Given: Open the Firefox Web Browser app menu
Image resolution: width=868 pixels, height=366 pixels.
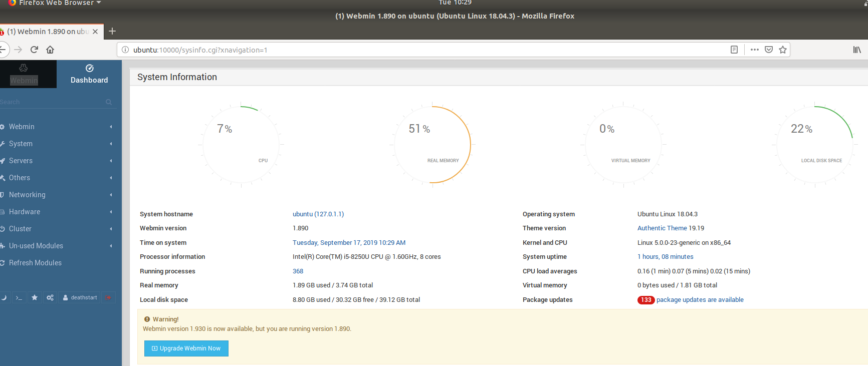Looking at the screenshot, I should coord(55,3).
